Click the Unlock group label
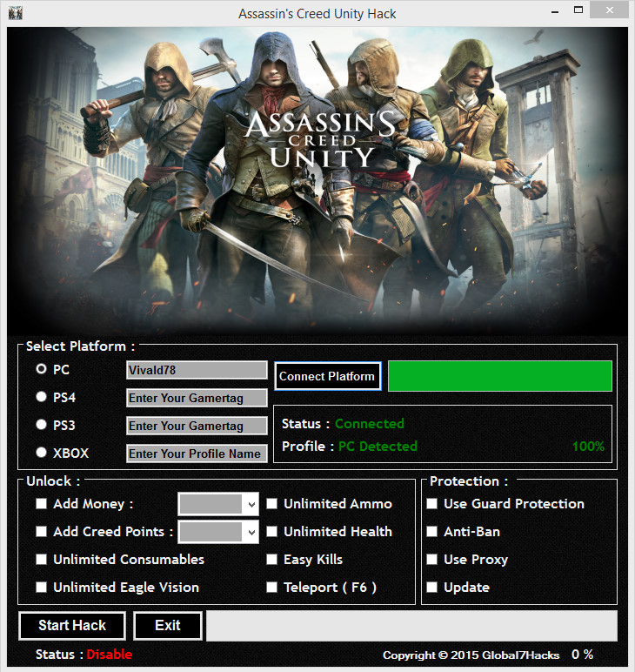Image resolution: width=635 pixels, height=672 pixels. [x=53, y=480]
